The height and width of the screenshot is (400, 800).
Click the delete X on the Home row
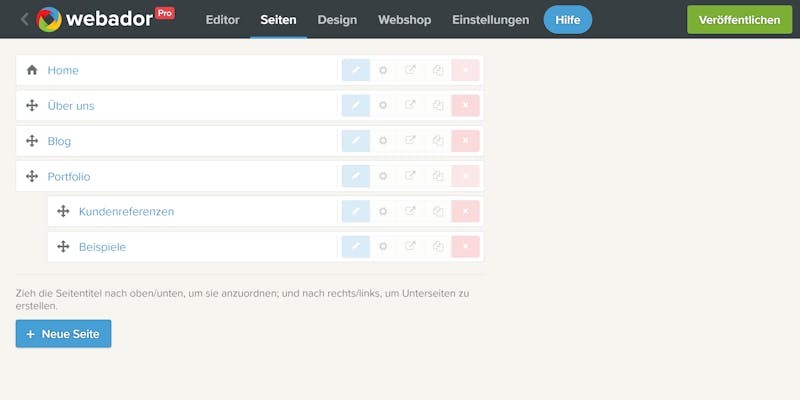(465, 70)
